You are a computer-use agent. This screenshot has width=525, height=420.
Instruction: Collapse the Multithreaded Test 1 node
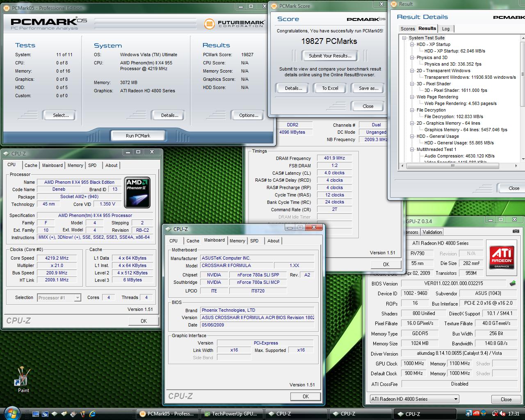412,149
